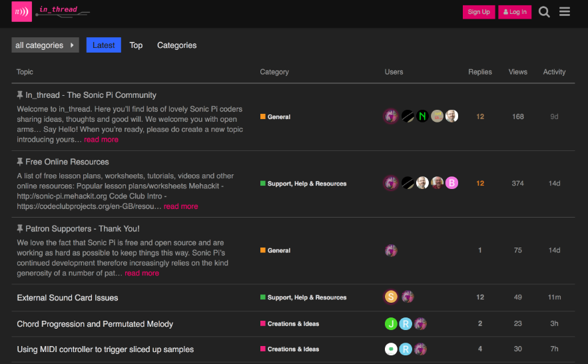Click the pushpin icon on Patron Supporters topic
588x364 pixels.
20,228
